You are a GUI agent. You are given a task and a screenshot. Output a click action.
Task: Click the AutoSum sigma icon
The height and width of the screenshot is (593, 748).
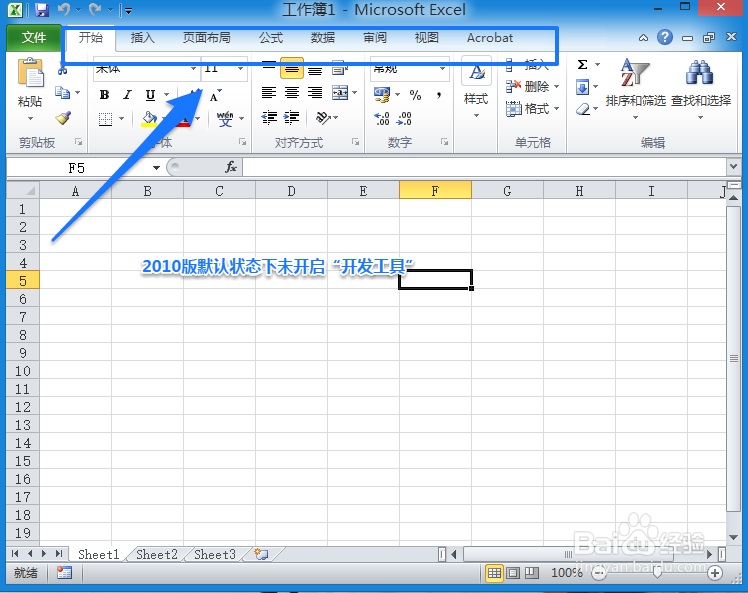[582, 64]
